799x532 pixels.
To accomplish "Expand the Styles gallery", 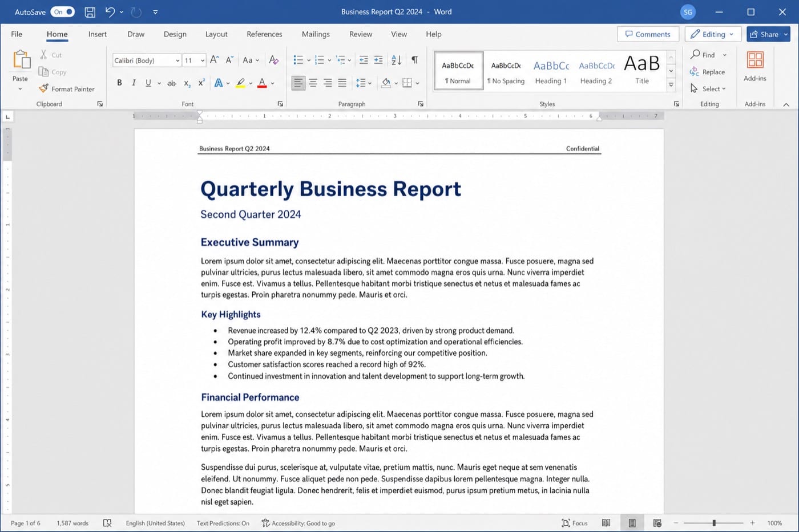I will [x=671, y=84].
